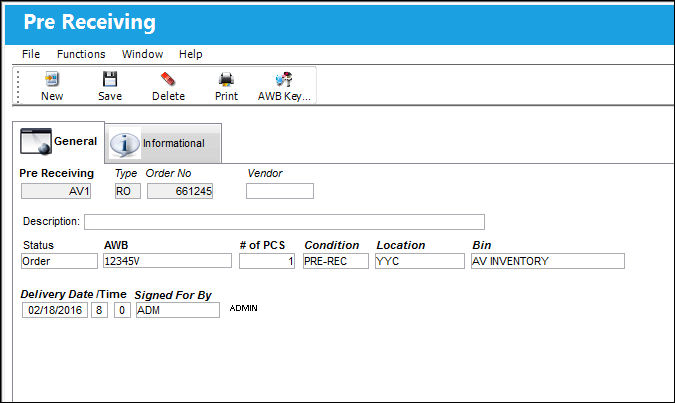Screen dimensions: 675x403
Task: Click the delivery hour field showing 8
Action: [99, 310]
